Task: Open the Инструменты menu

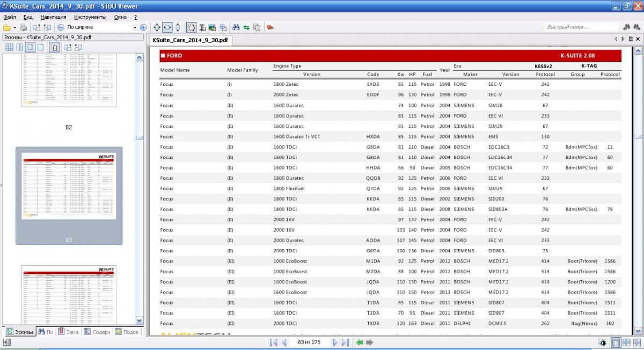Action: [x=90, y=17]
